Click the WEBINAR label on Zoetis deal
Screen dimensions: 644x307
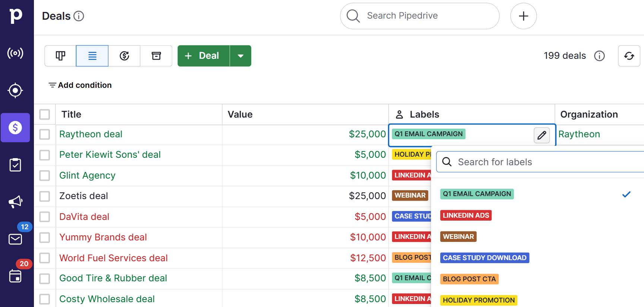[410, 196]
